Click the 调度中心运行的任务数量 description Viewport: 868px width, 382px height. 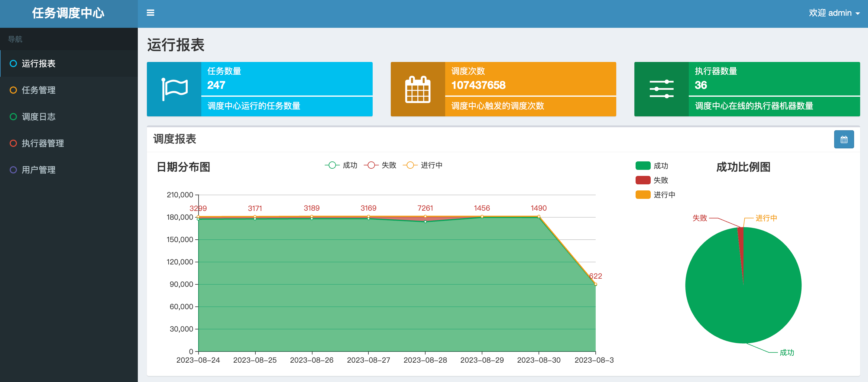(x=254, y=106)
